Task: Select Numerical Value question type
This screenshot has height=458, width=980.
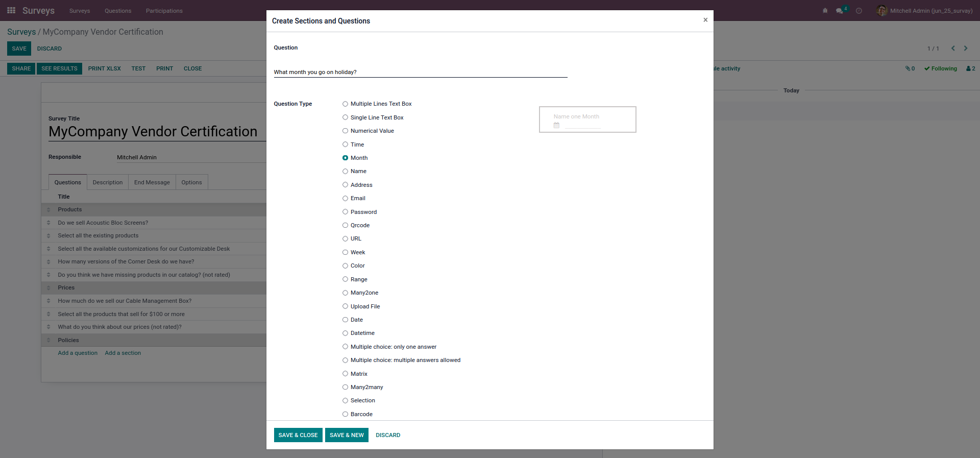Action: coord(346,131)
